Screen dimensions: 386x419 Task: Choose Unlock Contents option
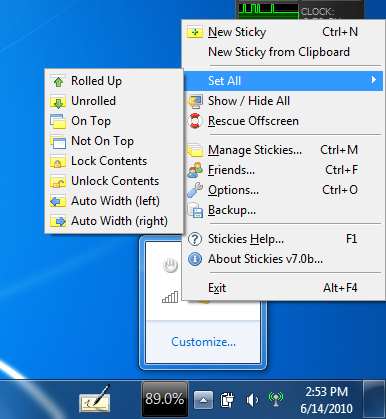(114, 181)
